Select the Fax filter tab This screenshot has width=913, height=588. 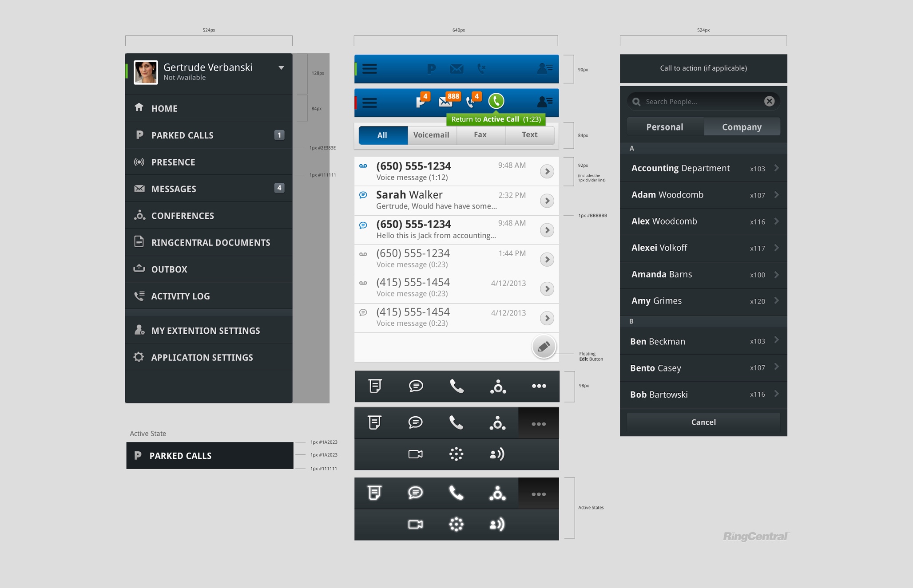480,135
